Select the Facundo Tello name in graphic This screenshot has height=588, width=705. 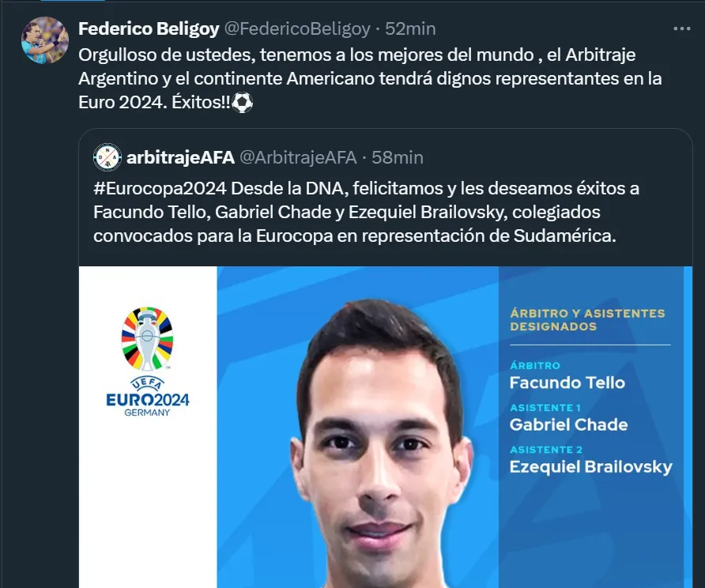pos(567,383)
